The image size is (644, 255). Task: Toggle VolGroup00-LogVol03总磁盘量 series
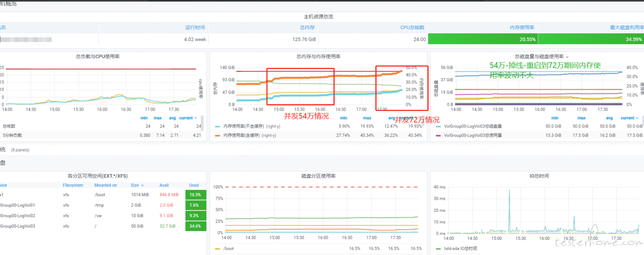click(473, 126)
